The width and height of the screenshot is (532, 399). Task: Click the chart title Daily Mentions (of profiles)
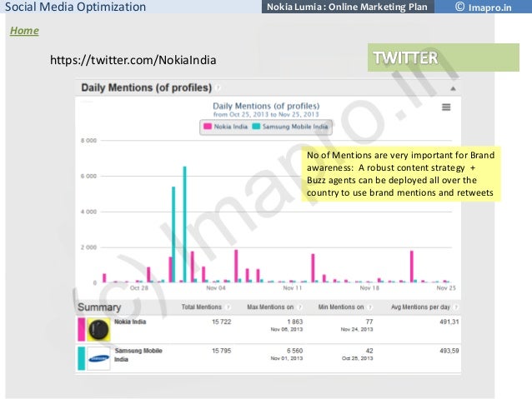pyautogui.click(x=266, y=106)
